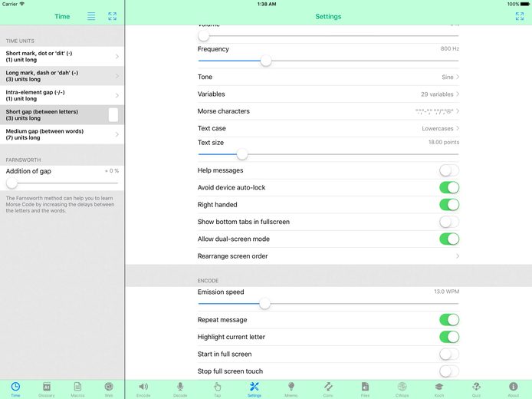The height and width of the screenshot is (399, 532).
Task: Click the 1:38 AM clock in status bar
Action: click(267, 4)
